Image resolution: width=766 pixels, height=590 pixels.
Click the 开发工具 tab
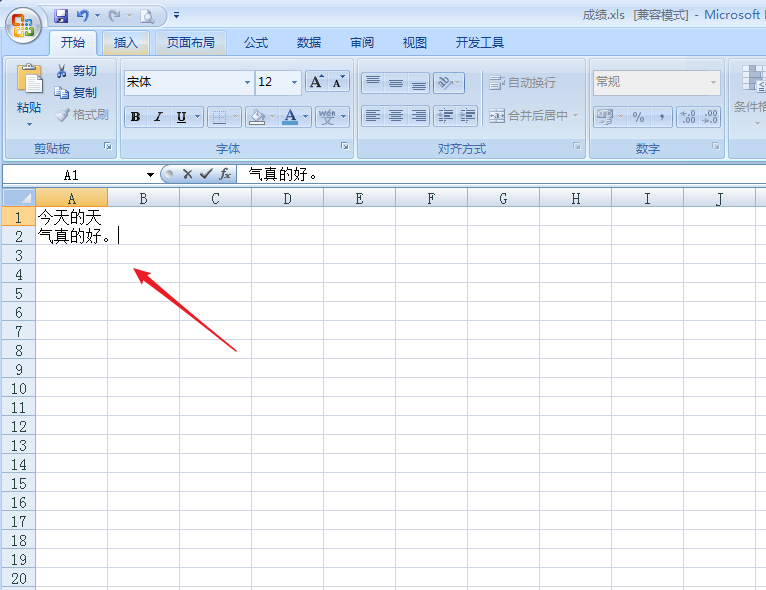[x=480, y=43]
